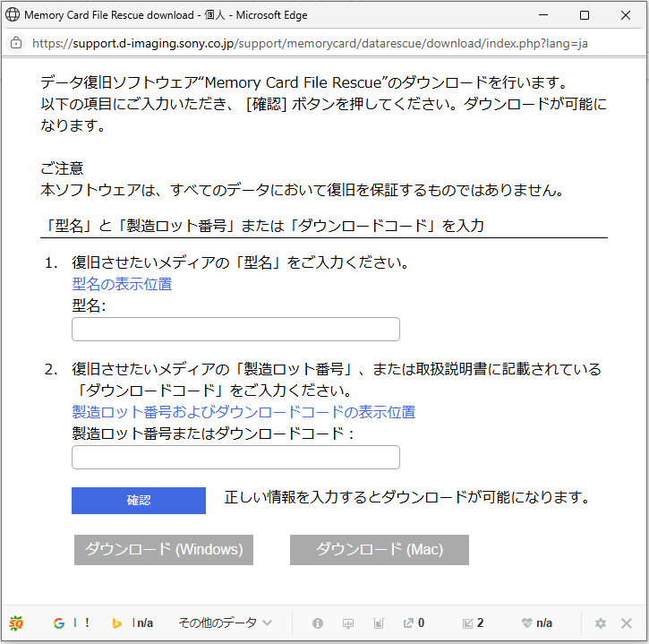Click the globe icon in the title bar
649x644 pixels.
tap(13, 14)
